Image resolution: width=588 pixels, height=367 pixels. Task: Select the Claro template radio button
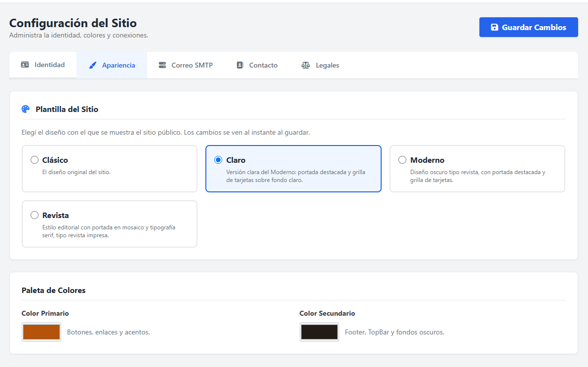(x=218, y=160)
